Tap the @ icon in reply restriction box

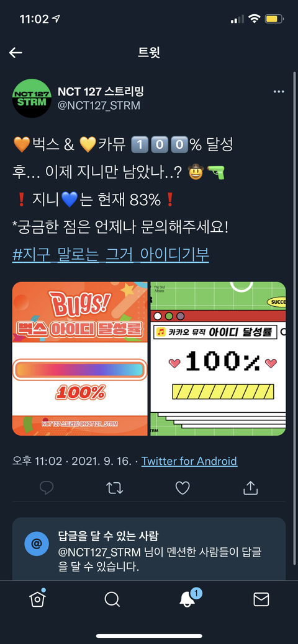point(37,544)
